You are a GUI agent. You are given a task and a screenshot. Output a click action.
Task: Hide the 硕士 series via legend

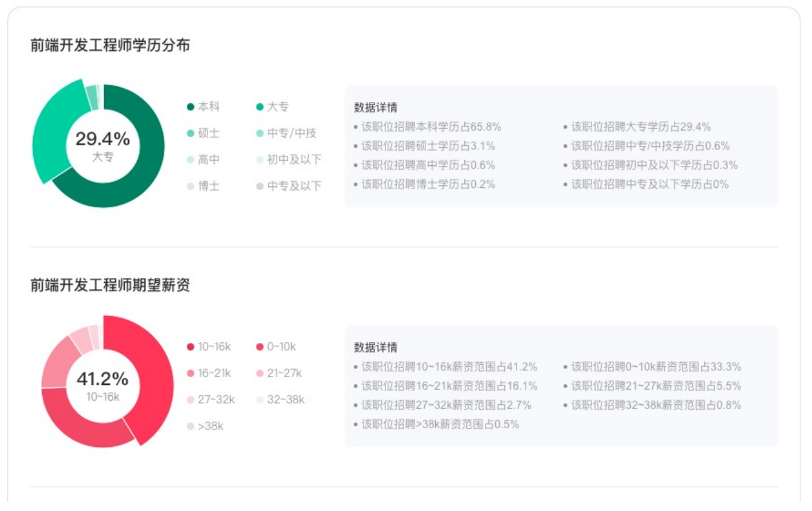(x=202, y=133)
